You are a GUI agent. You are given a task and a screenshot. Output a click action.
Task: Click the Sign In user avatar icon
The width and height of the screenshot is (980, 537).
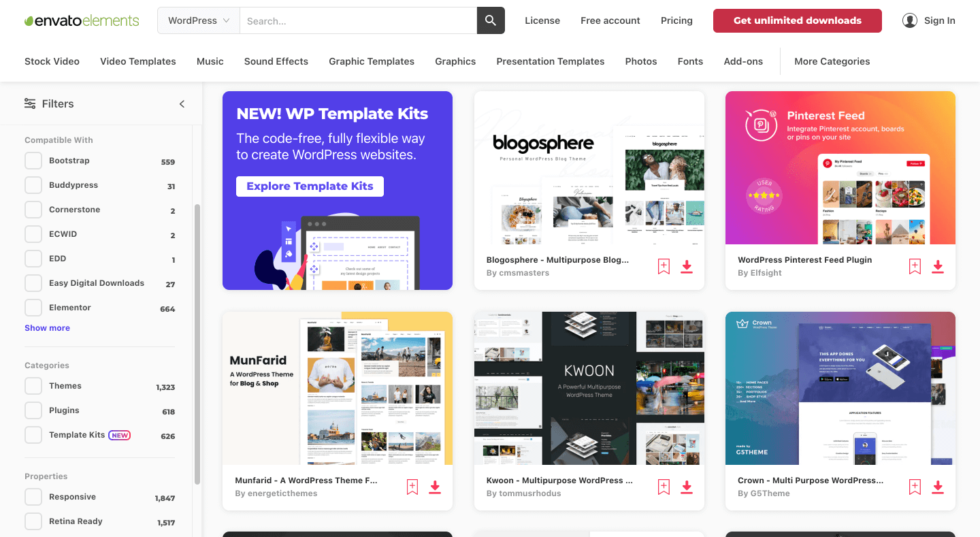[x=910, y=20]
